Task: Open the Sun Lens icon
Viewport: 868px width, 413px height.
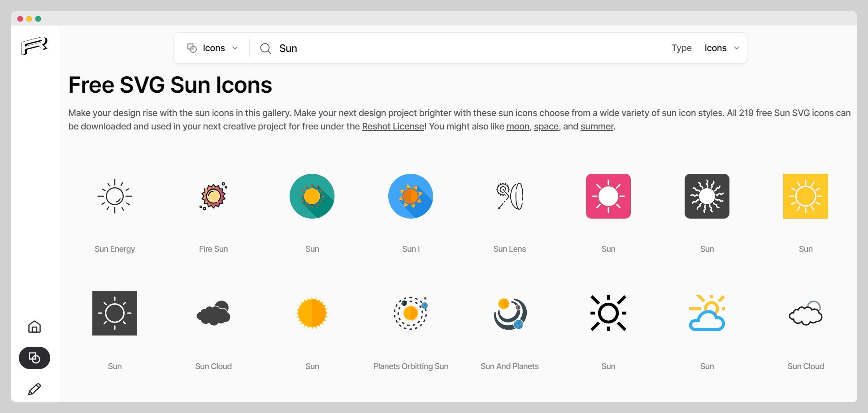Action: click(510, 196)
